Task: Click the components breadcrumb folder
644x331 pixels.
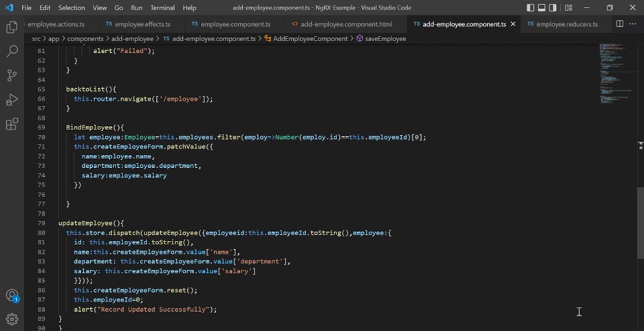Action: tap(85, 39)
